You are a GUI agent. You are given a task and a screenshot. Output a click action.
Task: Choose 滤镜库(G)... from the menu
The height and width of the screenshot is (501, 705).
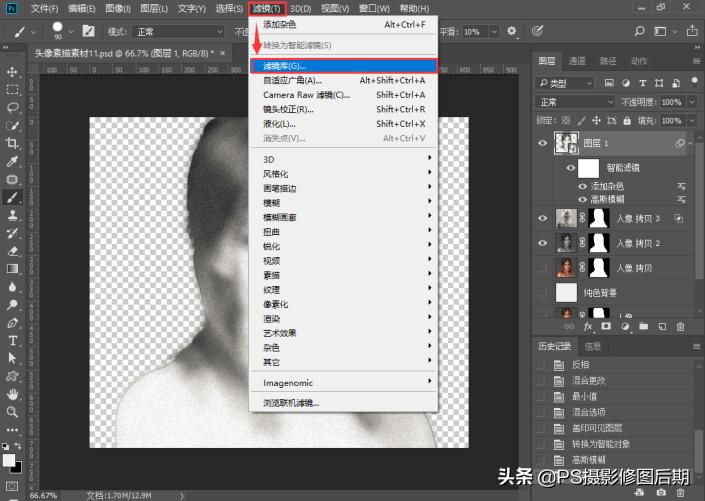point(344,66)
